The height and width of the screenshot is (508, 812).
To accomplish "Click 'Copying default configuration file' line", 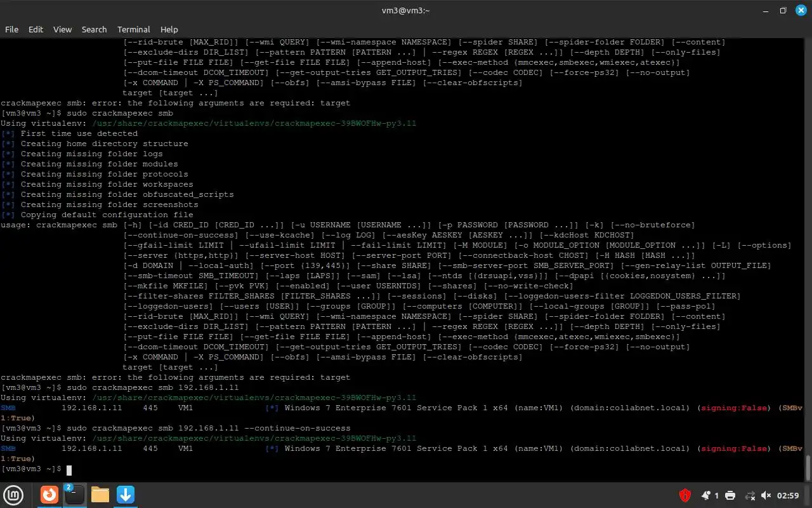I will coord(107,215).
